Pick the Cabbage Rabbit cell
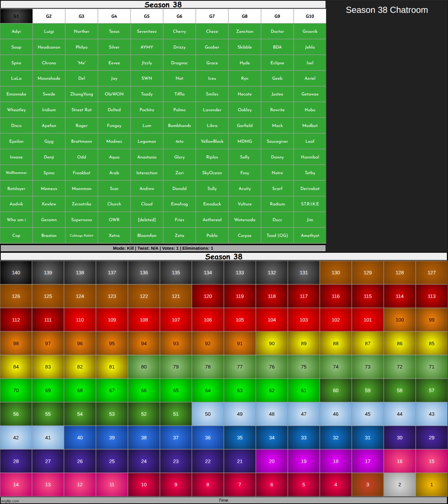448x504 pixels. tap(81, 236)
